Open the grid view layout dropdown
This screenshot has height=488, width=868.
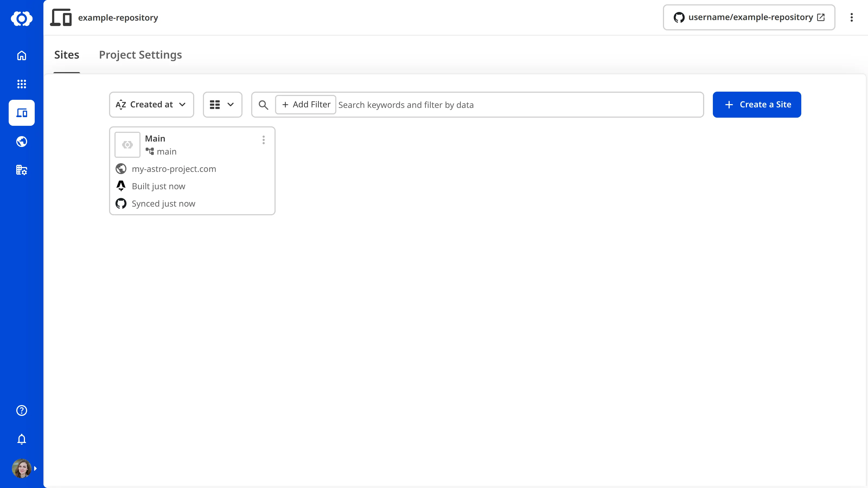pyautogui.click(x=222, y=105)
